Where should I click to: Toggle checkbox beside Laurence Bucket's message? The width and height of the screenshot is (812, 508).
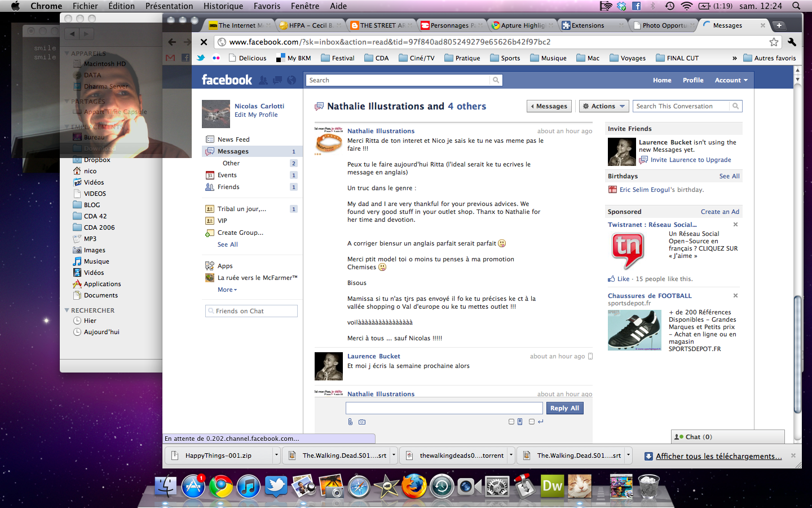pos(590,356)
